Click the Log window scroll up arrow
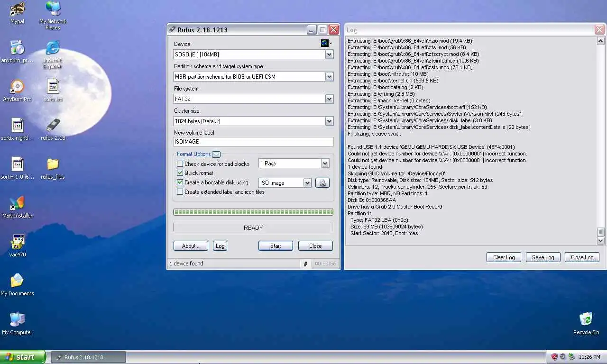The height and width of the screenshot is (364, 607). [601, 41]
